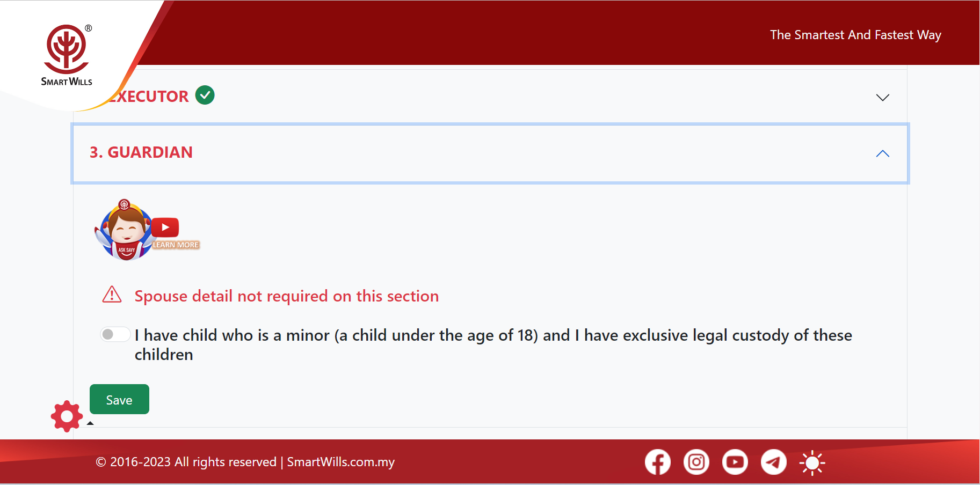The width and height of the screenshot is (980, 485).
Task: Play the Learn More YouTube video
Action: pyautogui.click(x=165, y=227)
